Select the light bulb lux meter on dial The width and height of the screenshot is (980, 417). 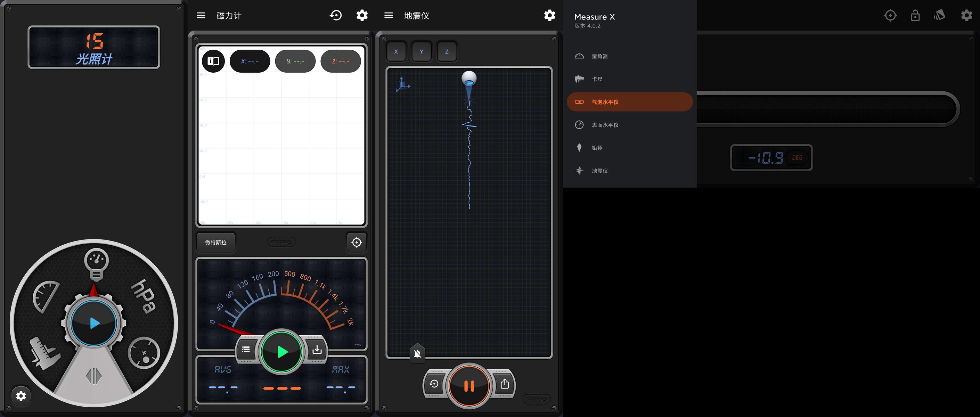pyautogui.click(x=96, y=265)
